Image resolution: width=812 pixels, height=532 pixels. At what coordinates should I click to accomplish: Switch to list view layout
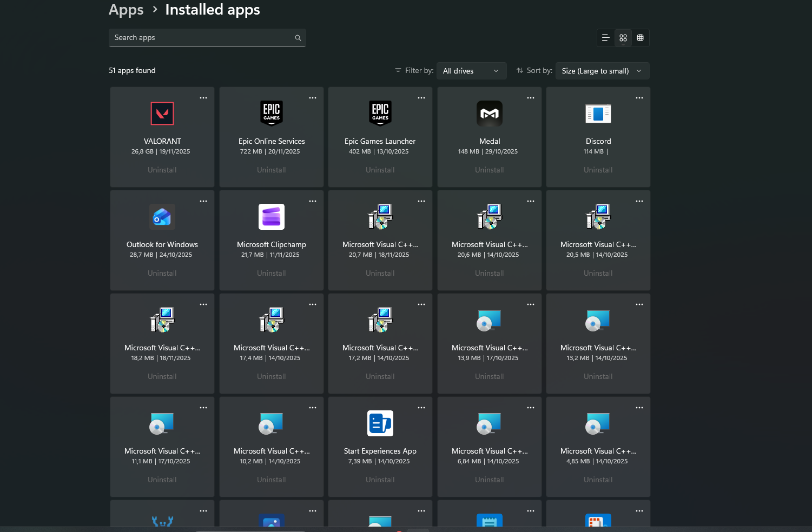tap(605, 38)
